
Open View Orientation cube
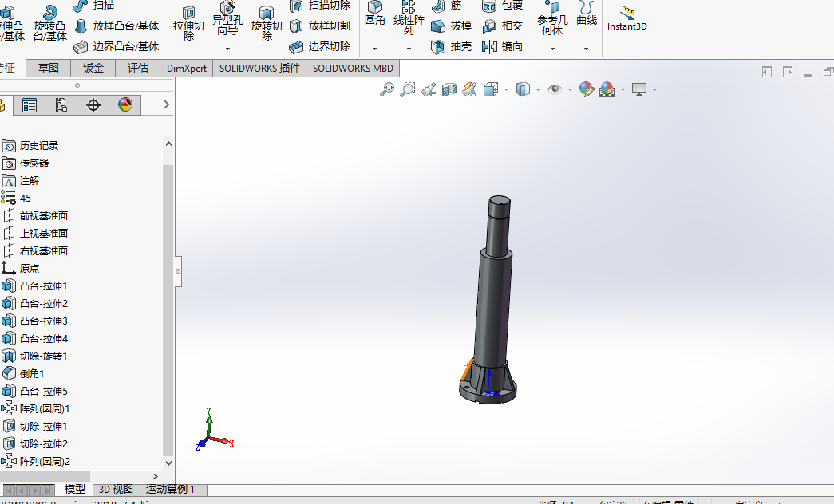491,89
